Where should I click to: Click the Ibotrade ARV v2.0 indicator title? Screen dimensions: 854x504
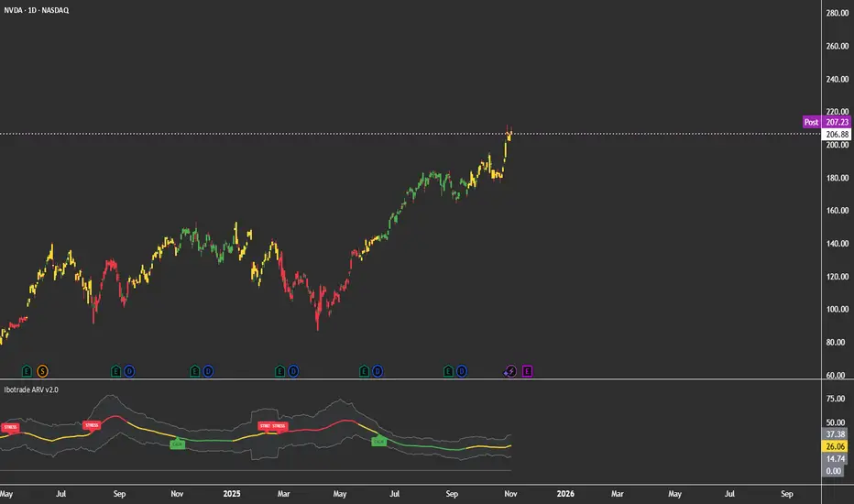click(31, 390)
